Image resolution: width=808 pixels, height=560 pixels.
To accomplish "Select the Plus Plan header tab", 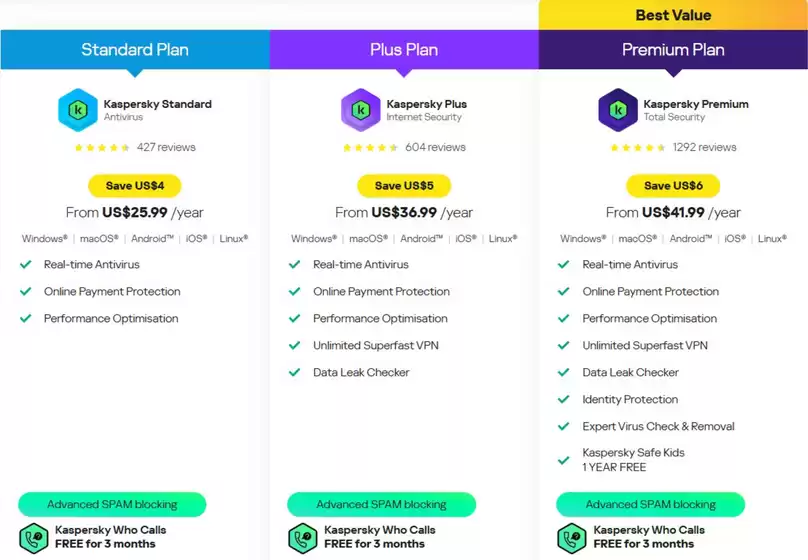I will click(x=404, y=49).
